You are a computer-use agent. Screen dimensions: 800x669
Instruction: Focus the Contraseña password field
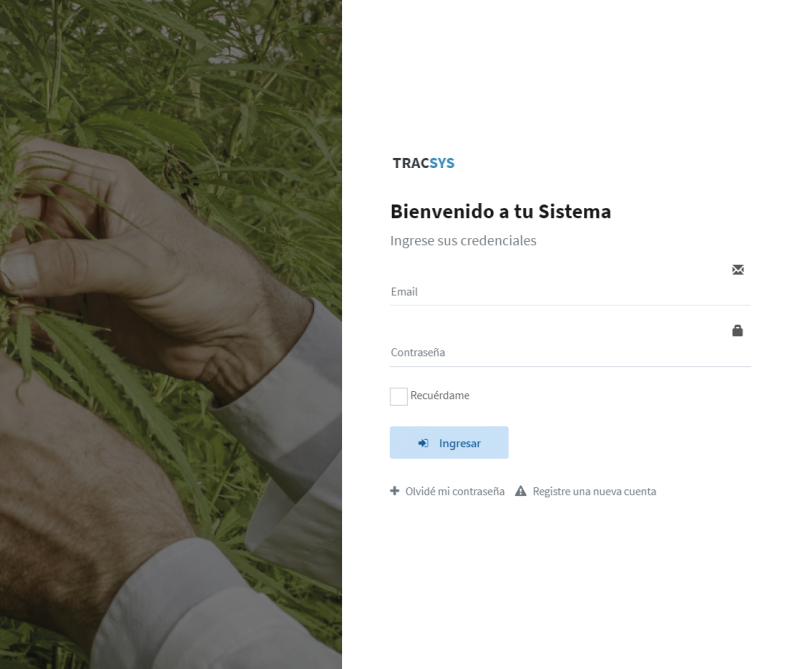(570, 353)
